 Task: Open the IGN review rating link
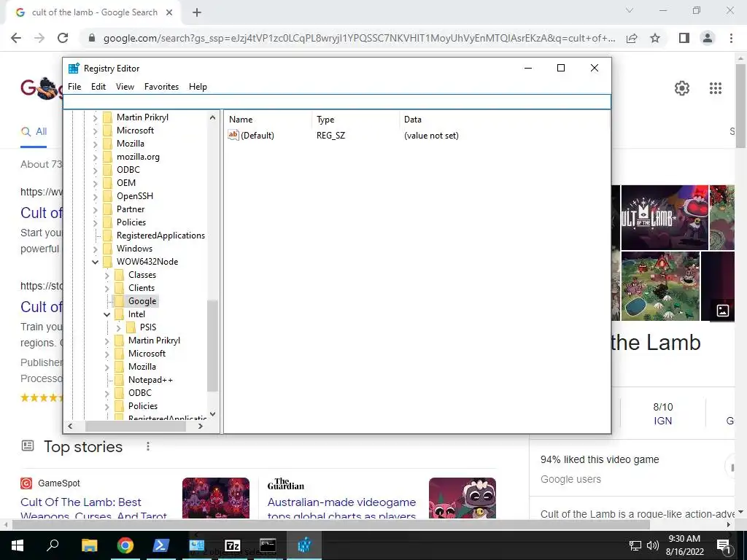(x=662, y=421)
